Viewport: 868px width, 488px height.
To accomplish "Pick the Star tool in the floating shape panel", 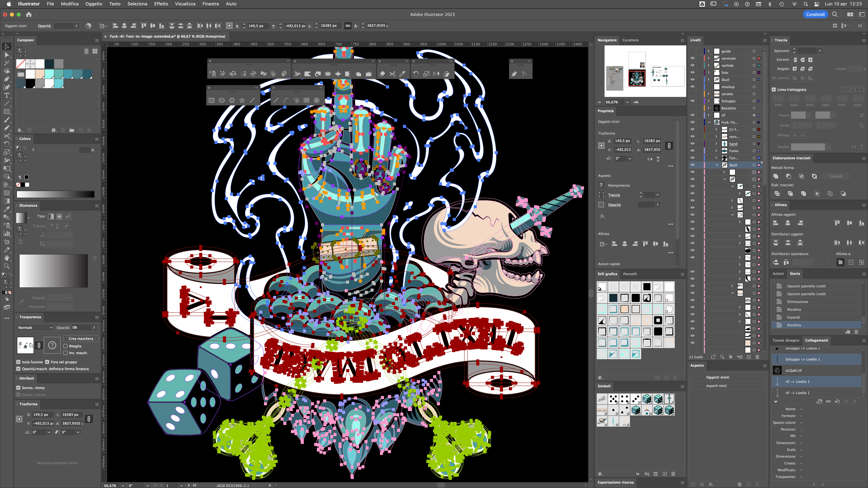I will pyautogui.click(x=242, y=100).
